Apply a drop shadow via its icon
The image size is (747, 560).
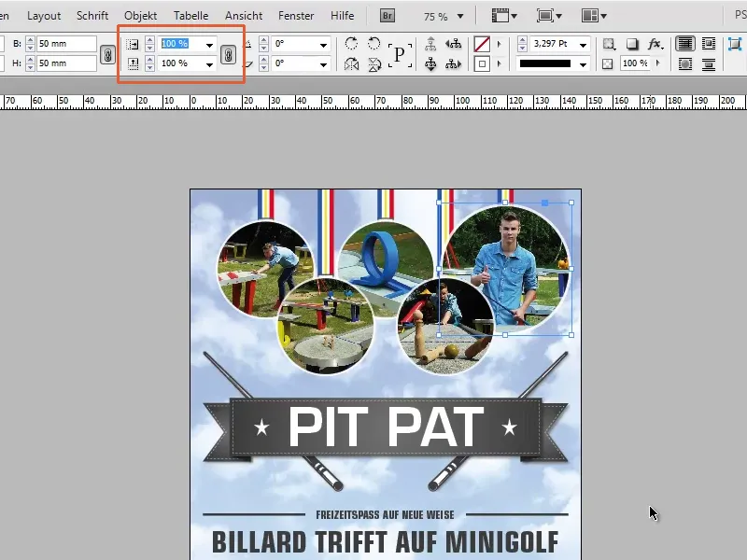click(634, 45)
